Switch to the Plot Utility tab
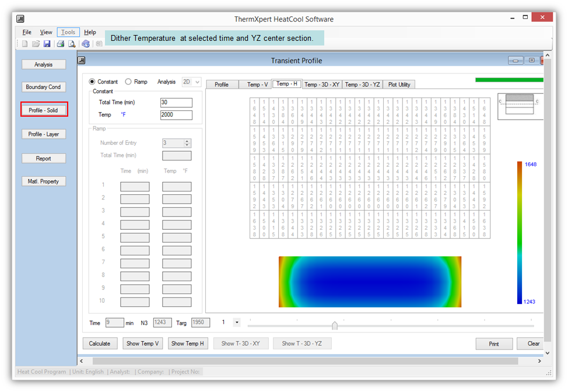The image size is (568, 392). coord(399,85)
